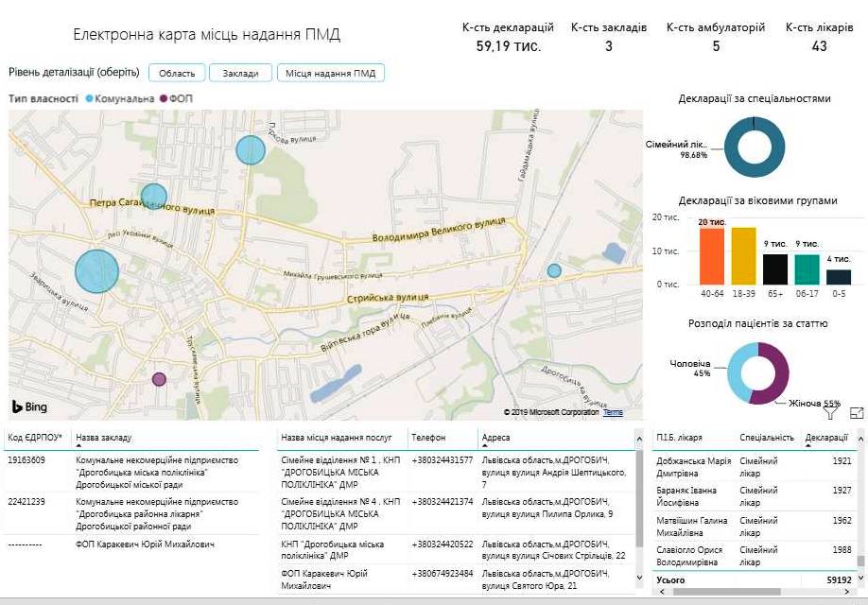Viewport: 868px width, 605px height.
Task: Toggle the Комунальна legend item
Action: pos(119,98)
